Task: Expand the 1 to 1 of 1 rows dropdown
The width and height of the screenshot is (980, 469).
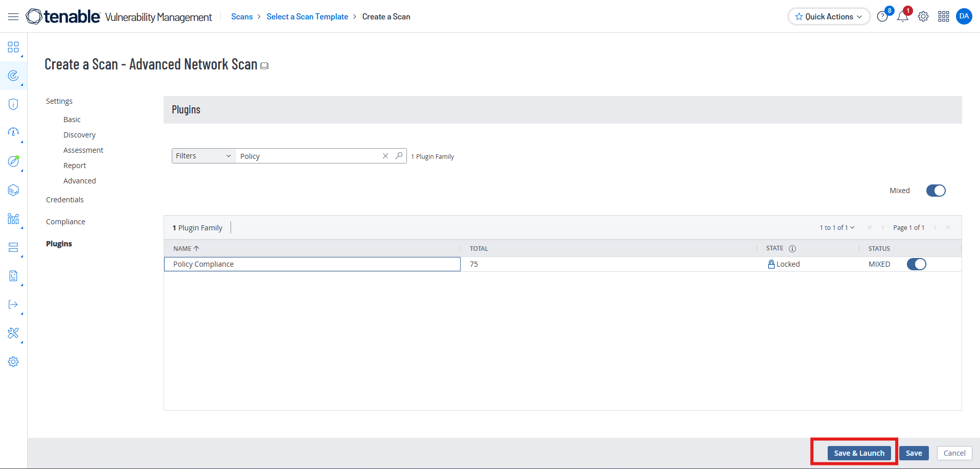Action: [x=837, y=227]
